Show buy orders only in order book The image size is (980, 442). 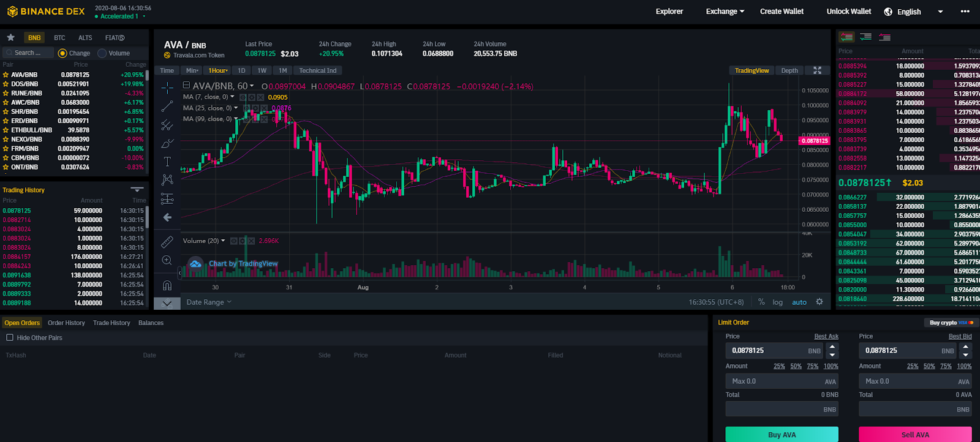pyautogui.click(x=865, y=37)
